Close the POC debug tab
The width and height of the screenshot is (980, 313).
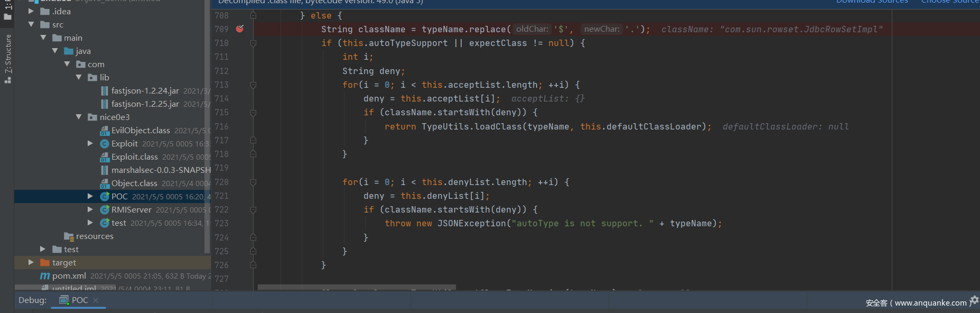(96, 300)
